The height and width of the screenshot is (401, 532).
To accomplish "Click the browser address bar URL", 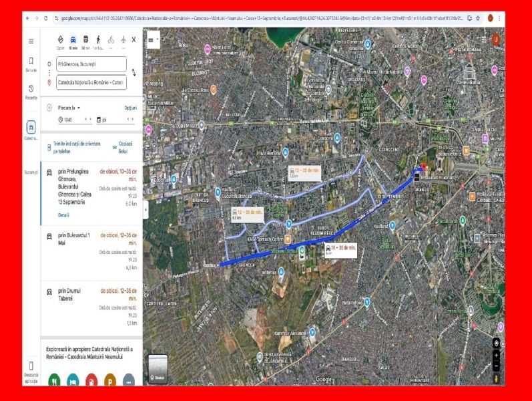I will point(261,18).
